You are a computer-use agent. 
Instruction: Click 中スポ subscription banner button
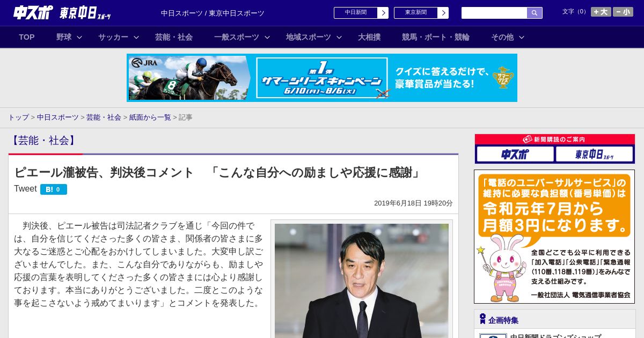(x=515, y=155)
